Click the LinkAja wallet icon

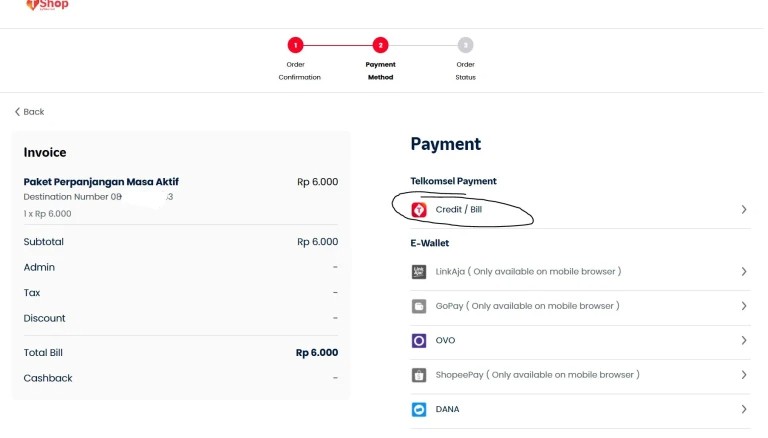pyautogui.click(x=419, y=272)
